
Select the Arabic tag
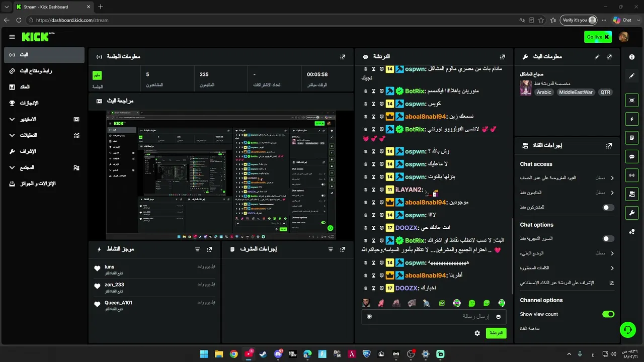(x=544, y=93)
